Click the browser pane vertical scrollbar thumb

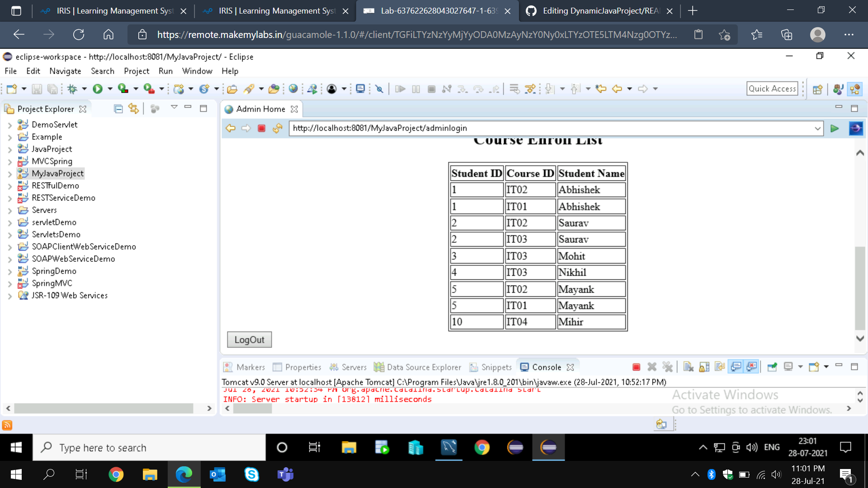(860, 288)
